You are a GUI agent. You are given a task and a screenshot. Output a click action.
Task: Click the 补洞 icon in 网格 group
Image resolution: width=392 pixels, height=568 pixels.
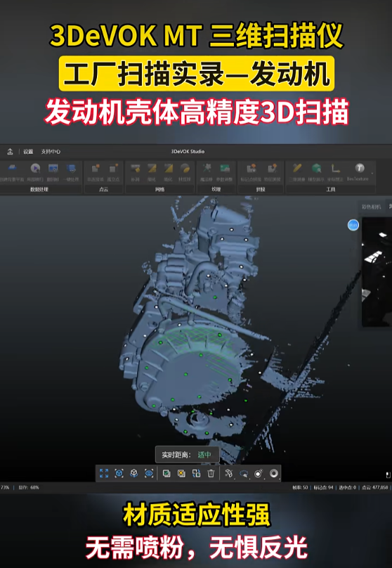pyautogui.click(x=135, y=169)
